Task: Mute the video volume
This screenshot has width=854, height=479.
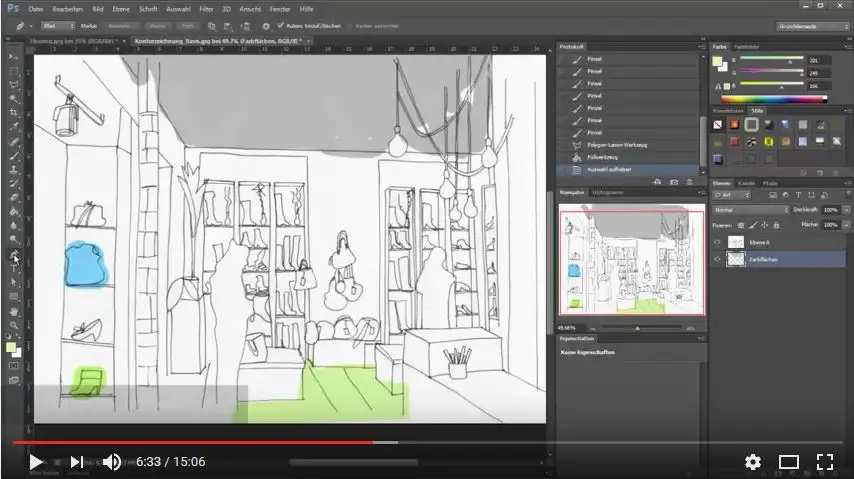Action: [112, 462]
